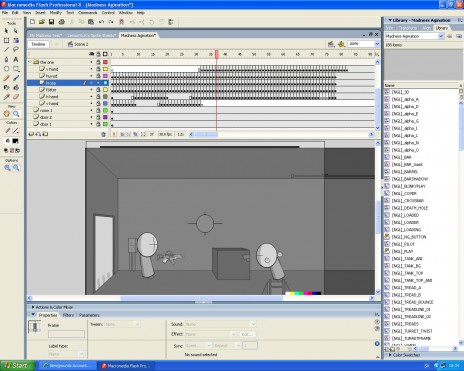
Task: Click the Edit Scene icon above timeline
Action: 331,44
